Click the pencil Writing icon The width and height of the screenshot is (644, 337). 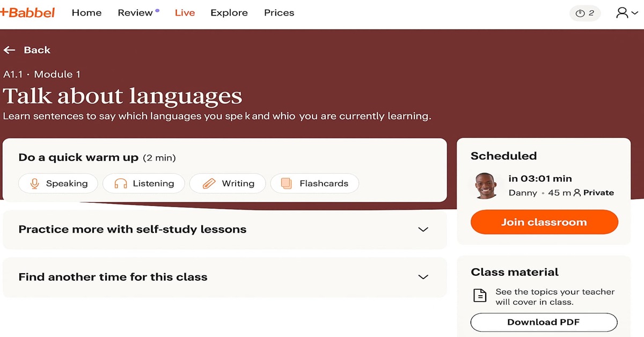[x=209, y=184]
